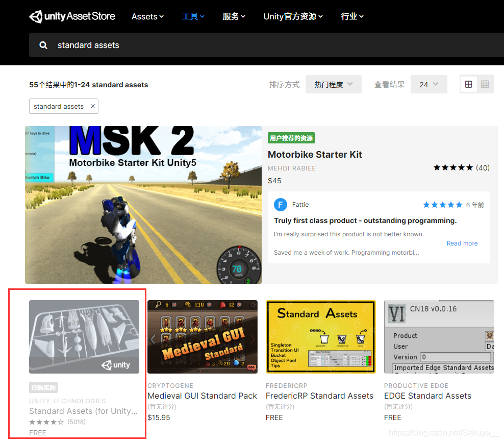Click Fattie's blue five-star review rating
The height and width of the screenshot is (442, 504).
443,205
